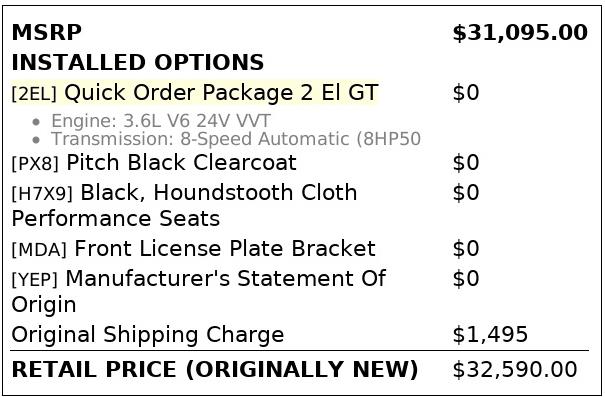This screenshot has width=605, height=397.
Task: Click the $0 price beside Pitch Black Clearcoat
Action: tap(466, 162)
